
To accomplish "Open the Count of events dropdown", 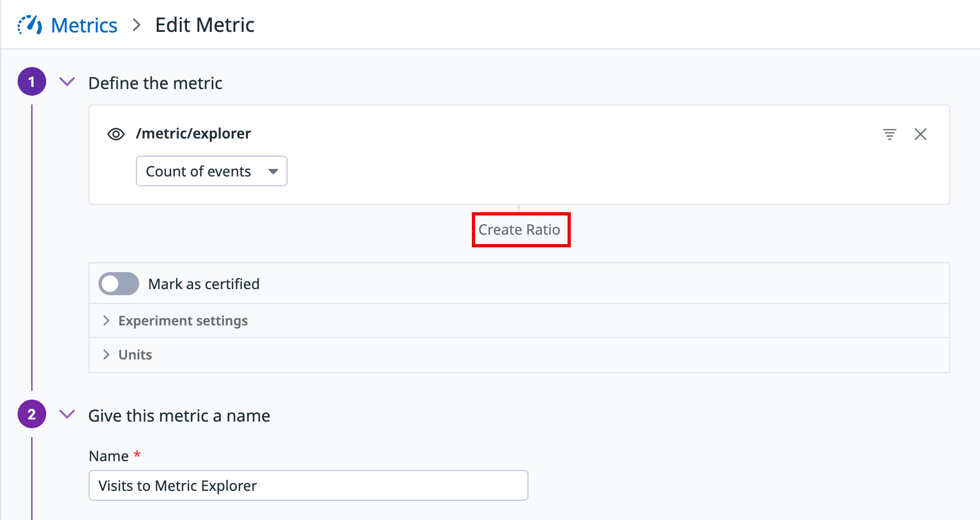I will tap(211, 172).
